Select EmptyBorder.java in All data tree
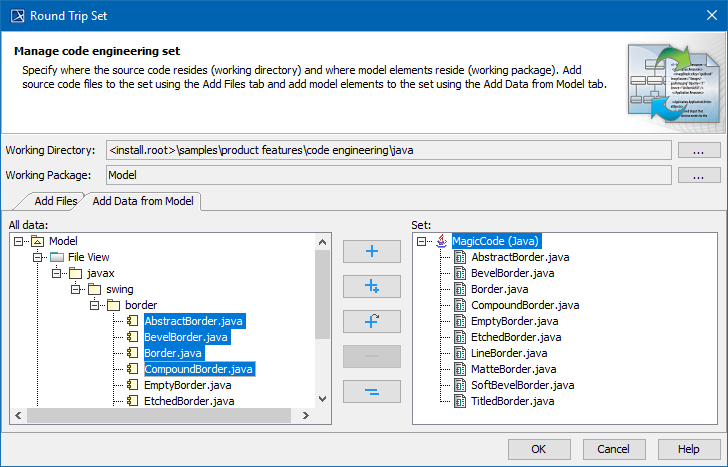This screenshot has width=728, height=467. (x=187, y=385)
